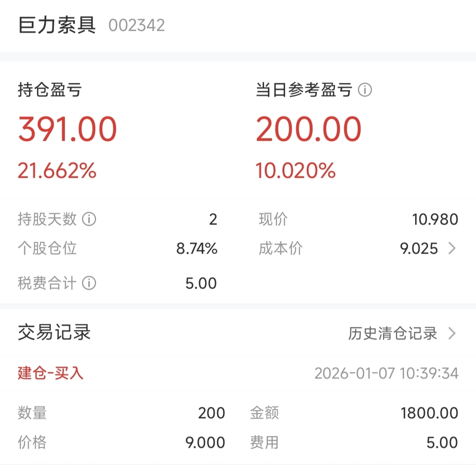Tap the 持仓盈亏 label
476x465 pixels.
coord(50,90)
